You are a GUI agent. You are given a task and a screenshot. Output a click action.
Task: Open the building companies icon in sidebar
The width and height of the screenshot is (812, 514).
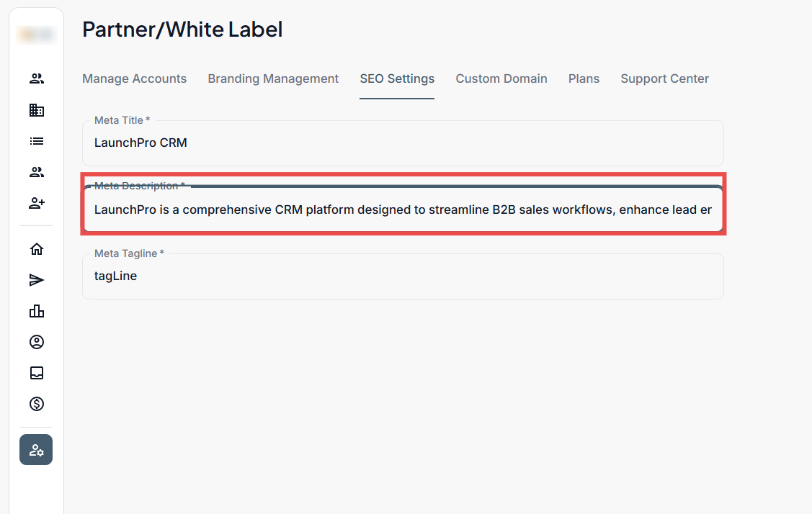pyautogui.click(x=37, y=110)
